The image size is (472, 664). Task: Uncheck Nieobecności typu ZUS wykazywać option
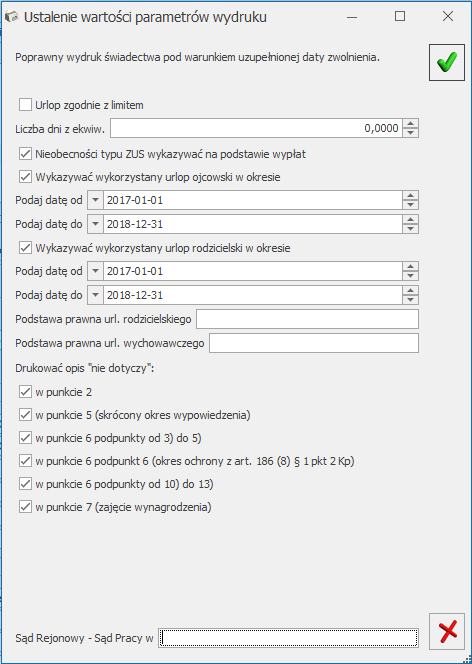click(x=25, y=154)
